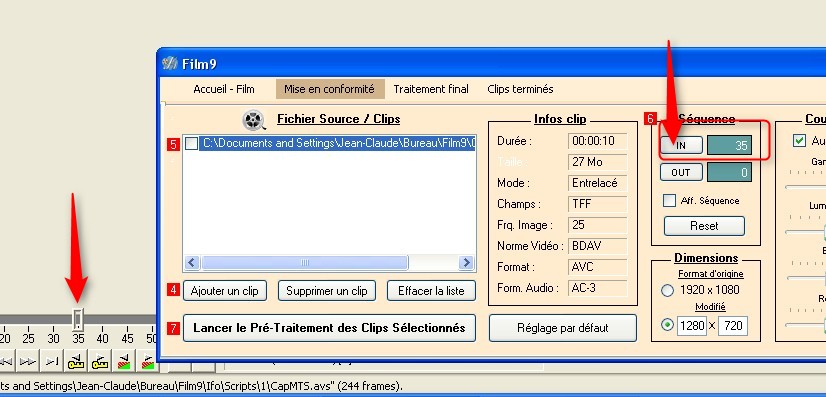The height and width of the screenshot is (397, 826).
Task: Click Ajouter un clip
Action: [x=225, y=291]
